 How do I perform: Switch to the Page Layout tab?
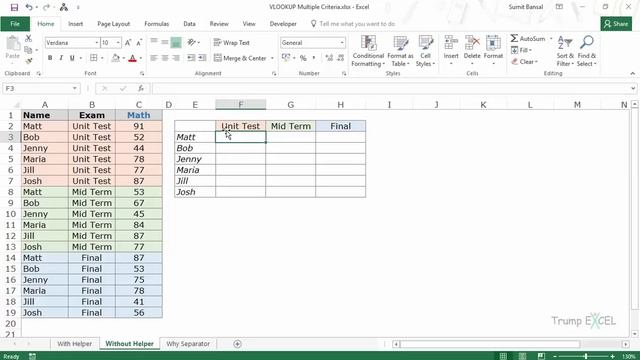pyautogui.click(x=113, y=24)
